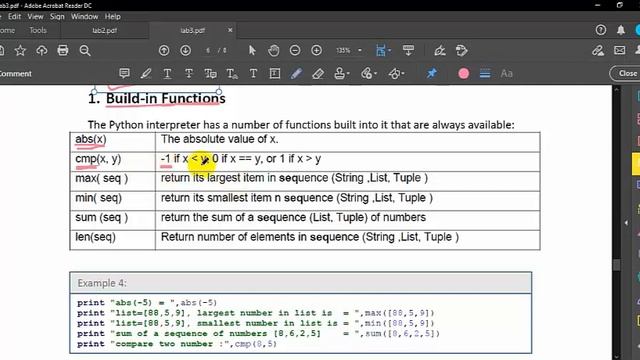
Task: Collapse the right pane arrow
Action: (626, 223)
